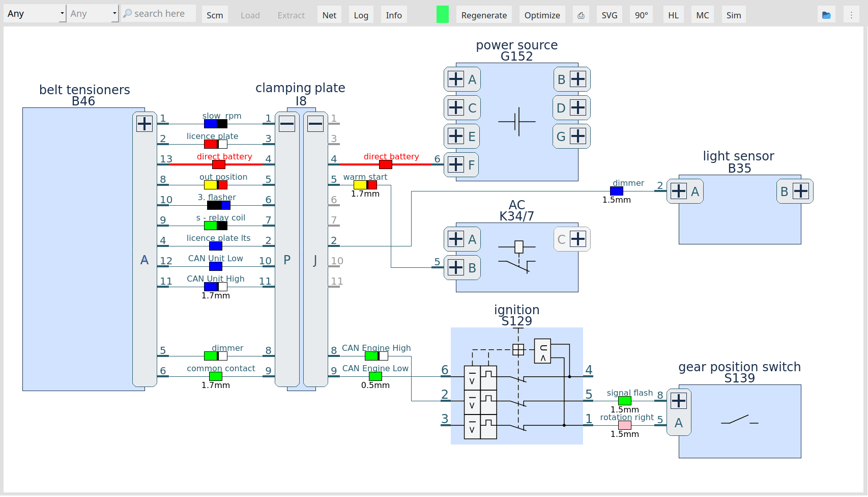Image resolution: width=868 pixels, height=497 pixels.
Task: Open the Log tab
Action: point(361,15)
